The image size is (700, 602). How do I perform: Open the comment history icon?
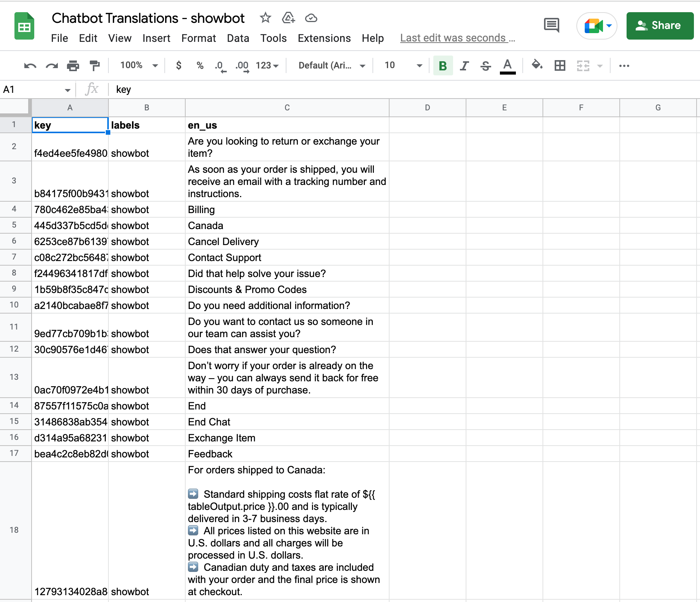pos(551,25)
